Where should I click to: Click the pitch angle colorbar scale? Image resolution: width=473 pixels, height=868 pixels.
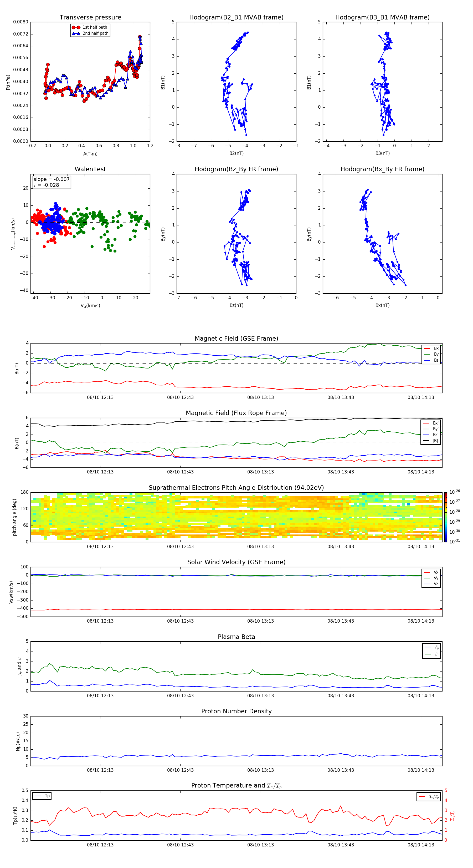click(x=446, y=517)
